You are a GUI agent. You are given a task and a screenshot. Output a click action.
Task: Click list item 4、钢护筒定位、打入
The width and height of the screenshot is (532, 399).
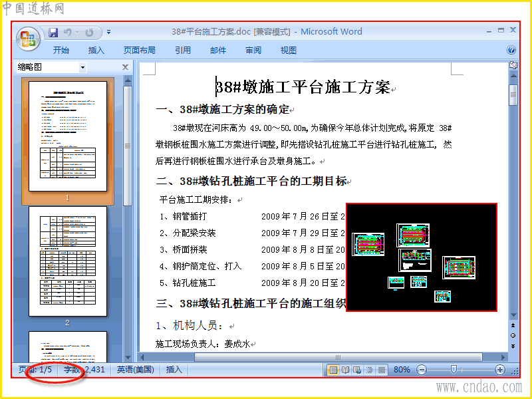pos(201,267)
